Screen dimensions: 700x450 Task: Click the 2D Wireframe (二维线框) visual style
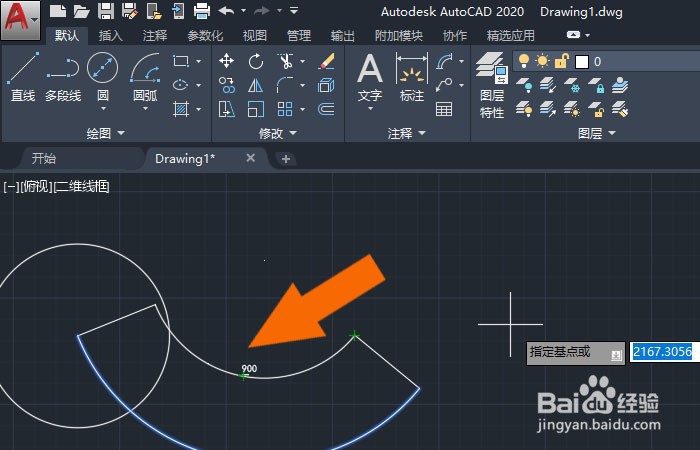click(81, 187)
